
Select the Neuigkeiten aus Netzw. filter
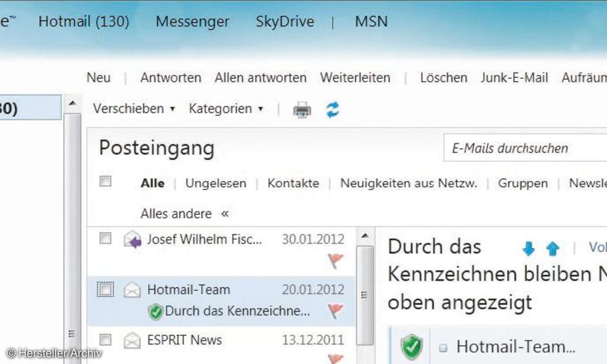coord(409,184)
